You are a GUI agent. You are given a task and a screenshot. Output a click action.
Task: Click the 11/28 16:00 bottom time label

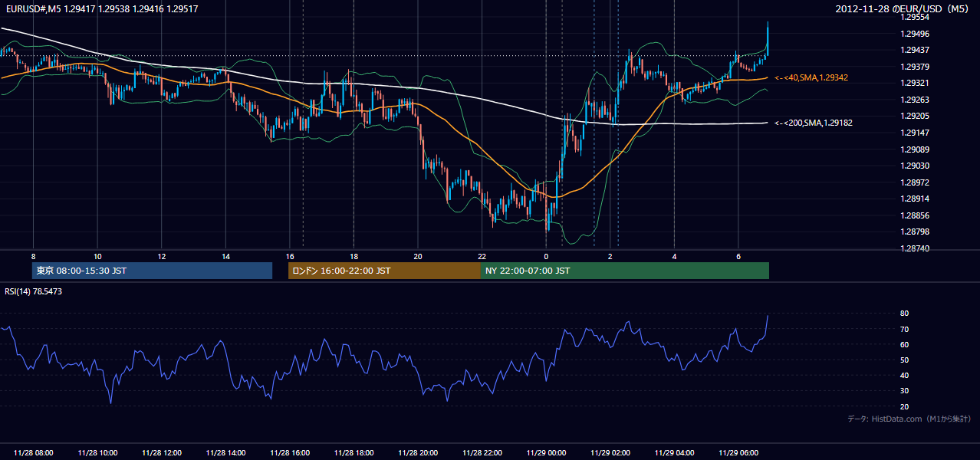click(x=289, y=453)
